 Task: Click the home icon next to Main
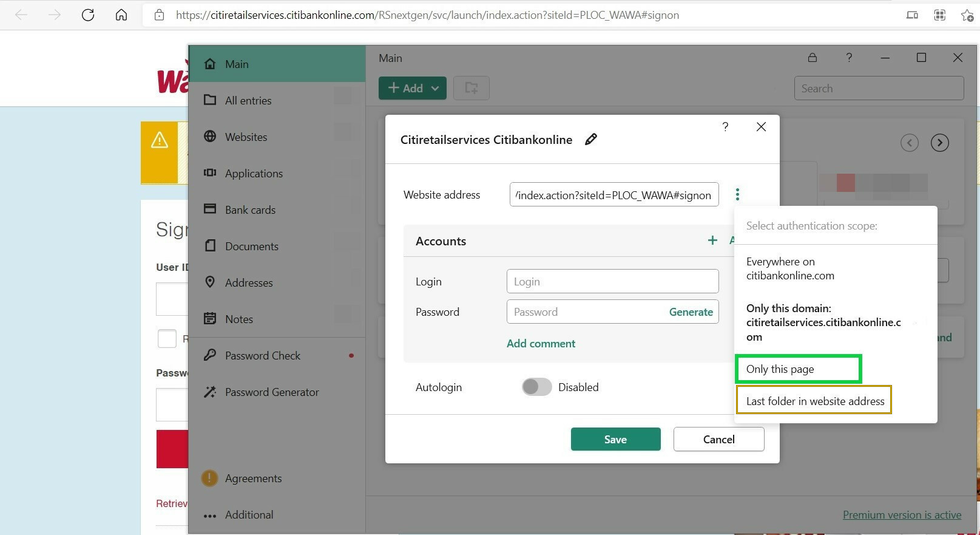[210, 64]
